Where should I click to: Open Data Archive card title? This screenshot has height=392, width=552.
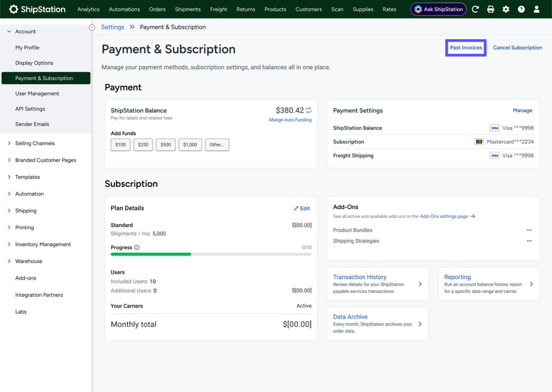pyautogui.click(x=350, y=317)
